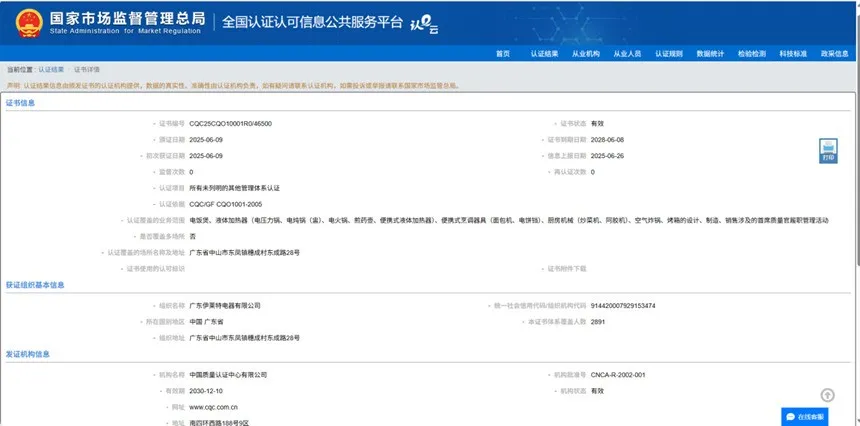Click the 认证结果 breadcrumb link
The width and height of the screenshot is (860, 426).
click(51, 70)
